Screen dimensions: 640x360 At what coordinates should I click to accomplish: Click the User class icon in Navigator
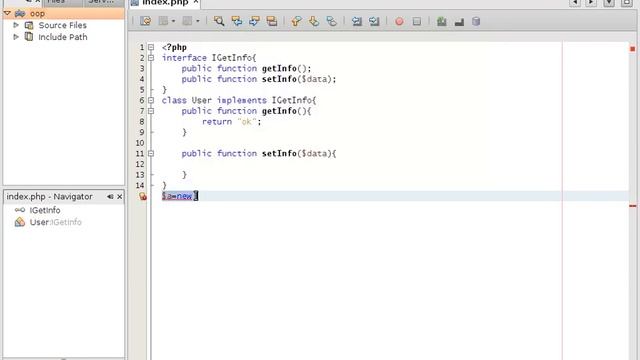pos(20,222)
